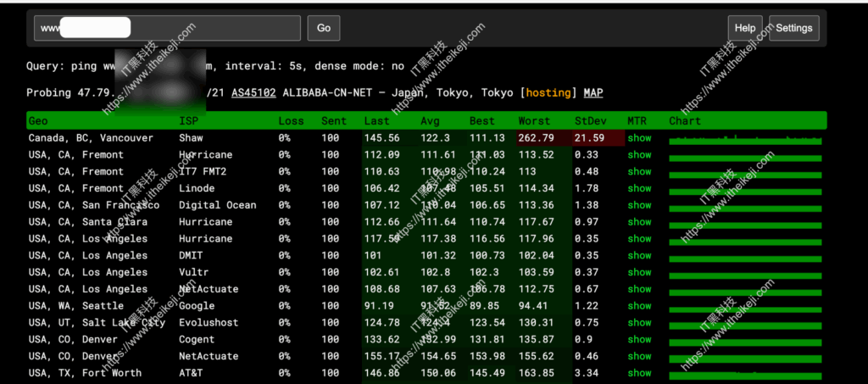Click the last value 133.62
Image resolution: width=868 pixels, height=384 pixels.
point(382,339)
